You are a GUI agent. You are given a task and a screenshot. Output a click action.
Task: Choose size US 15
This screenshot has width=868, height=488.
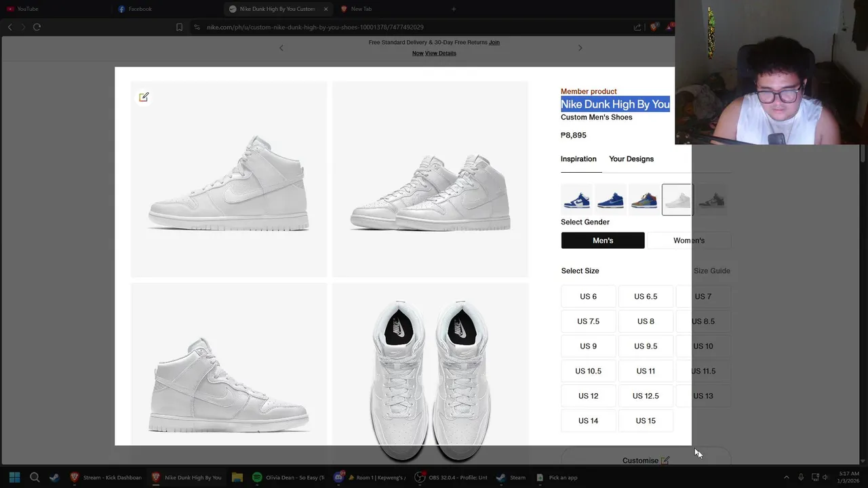pos(646,421)
